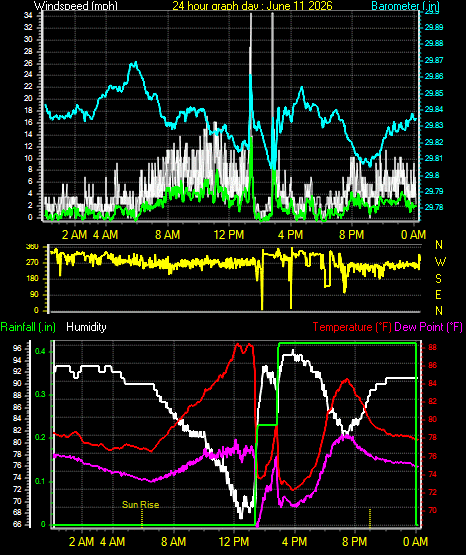The width and height of the screenshot is (466, 555).
Task: Click "32" on the windspeed axis
Action: 28,27
